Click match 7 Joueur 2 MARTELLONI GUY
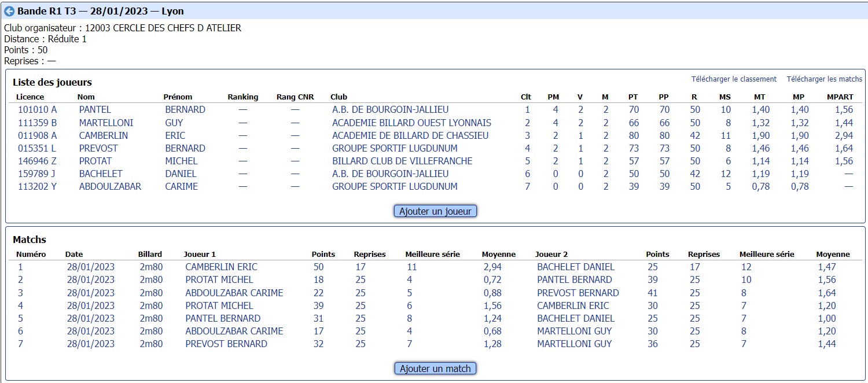The height and width of the screenshot is (383, 868). (x=575, y=344)
